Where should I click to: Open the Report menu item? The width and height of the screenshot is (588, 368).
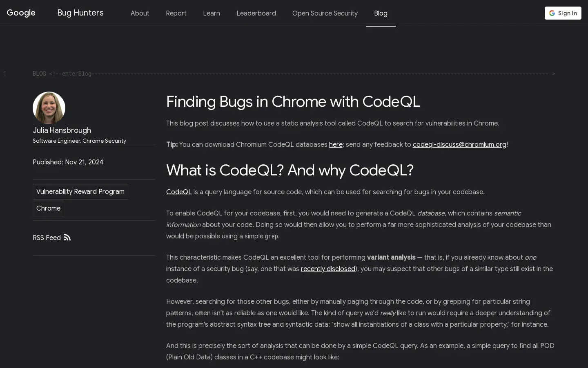tap(176, 13)
